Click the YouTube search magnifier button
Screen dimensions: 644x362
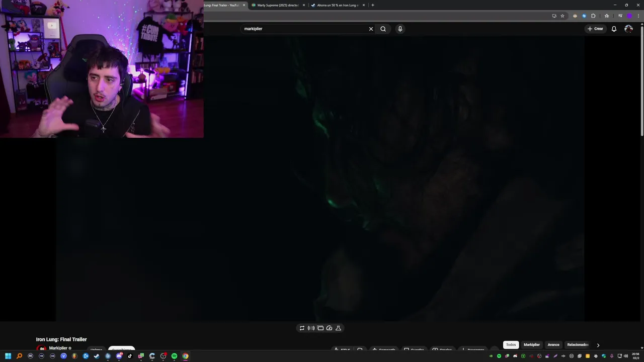point(383,29)
